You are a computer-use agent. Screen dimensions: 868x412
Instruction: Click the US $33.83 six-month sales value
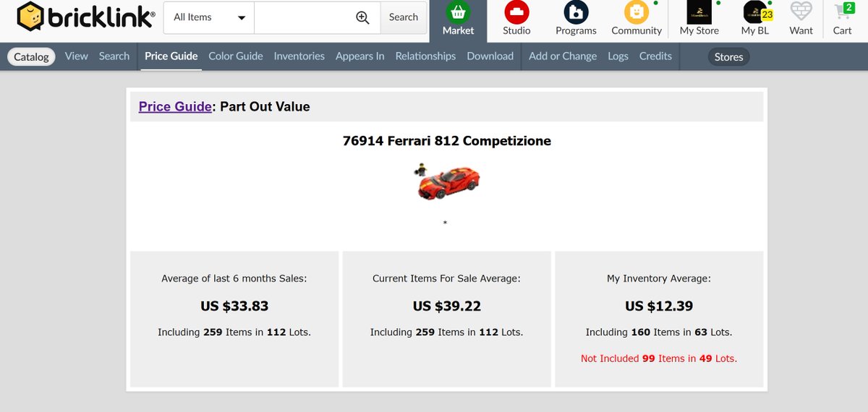(234, 306)
